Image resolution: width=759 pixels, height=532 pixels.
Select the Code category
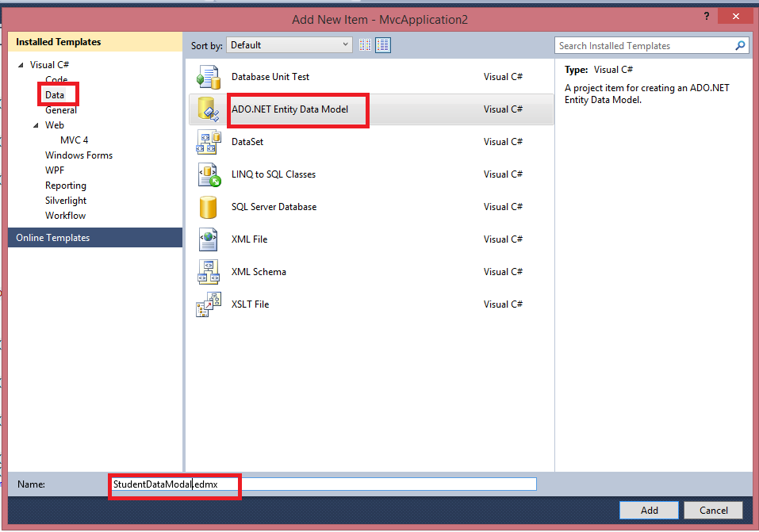click(x=56, y=79)
